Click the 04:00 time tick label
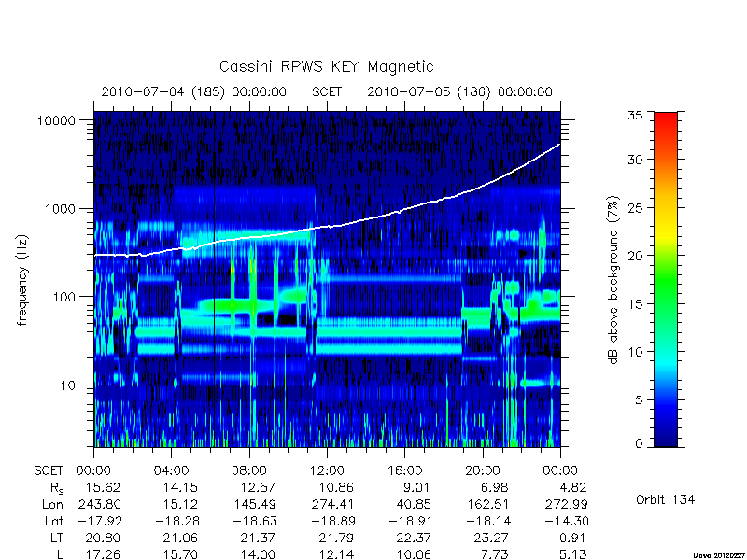The height and width of the screenshot is (560, 747). coord(171,471)
